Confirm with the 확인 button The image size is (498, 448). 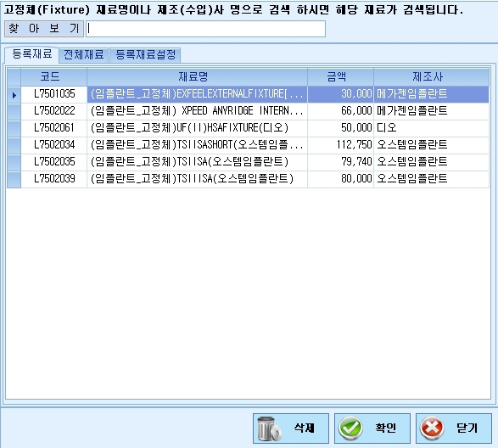click(372, 428)
